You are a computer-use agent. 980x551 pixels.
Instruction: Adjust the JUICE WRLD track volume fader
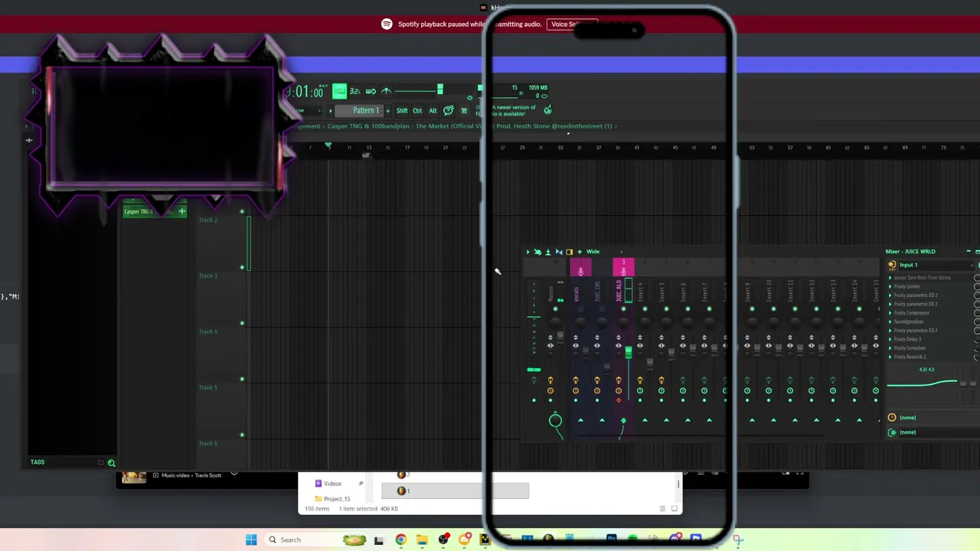click(x=629, y=352)
